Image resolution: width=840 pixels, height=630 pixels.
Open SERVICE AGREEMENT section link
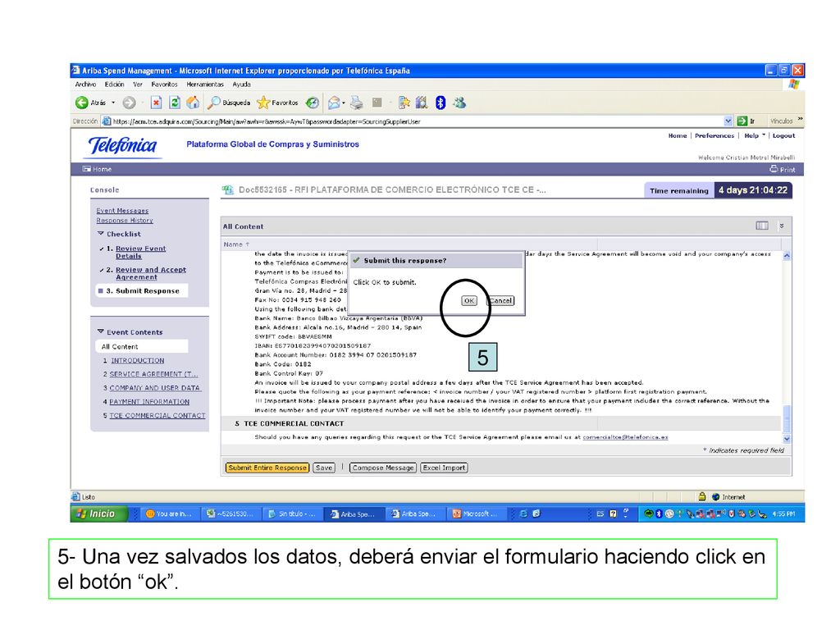(x=153, y=374)
